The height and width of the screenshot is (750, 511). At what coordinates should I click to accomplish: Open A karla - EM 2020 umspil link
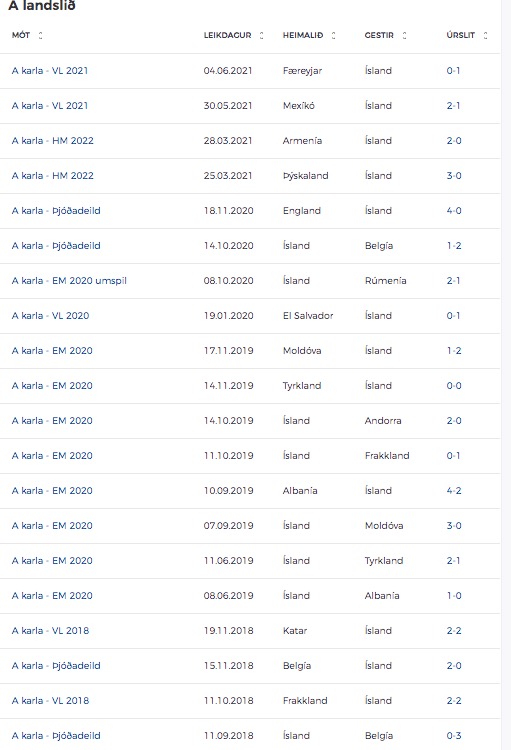click(69, 281)
